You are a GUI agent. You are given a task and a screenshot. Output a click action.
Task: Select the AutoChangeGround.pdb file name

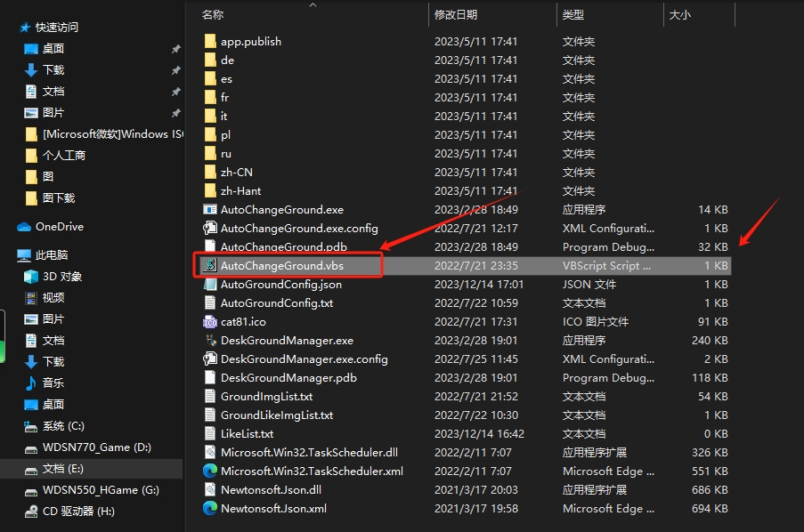283,246
